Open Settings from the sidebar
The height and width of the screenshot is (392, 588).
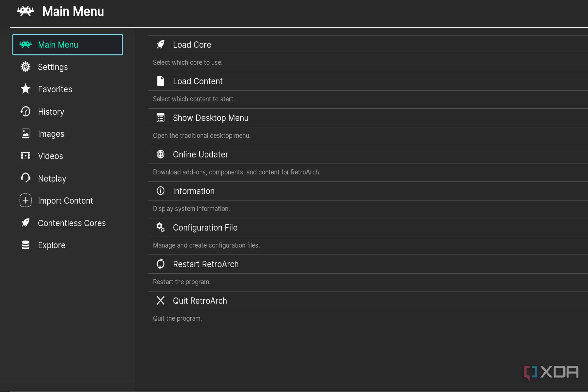67,67
